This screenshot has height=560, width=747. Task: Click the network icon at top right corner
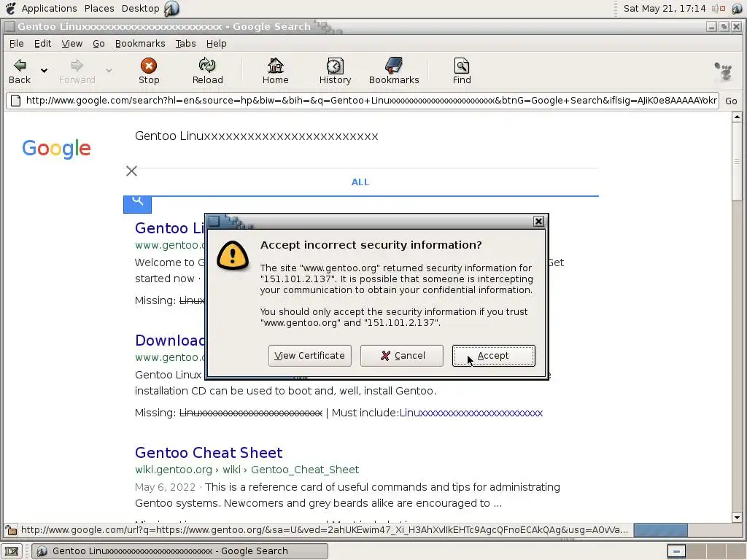(737, 8)
